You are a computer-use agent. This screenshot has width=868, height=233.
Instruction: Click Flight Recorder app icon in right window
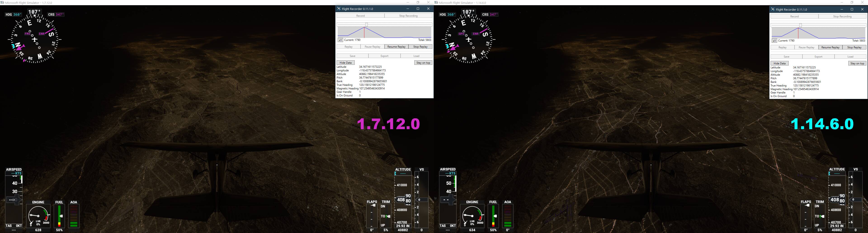tap(773, 9)
